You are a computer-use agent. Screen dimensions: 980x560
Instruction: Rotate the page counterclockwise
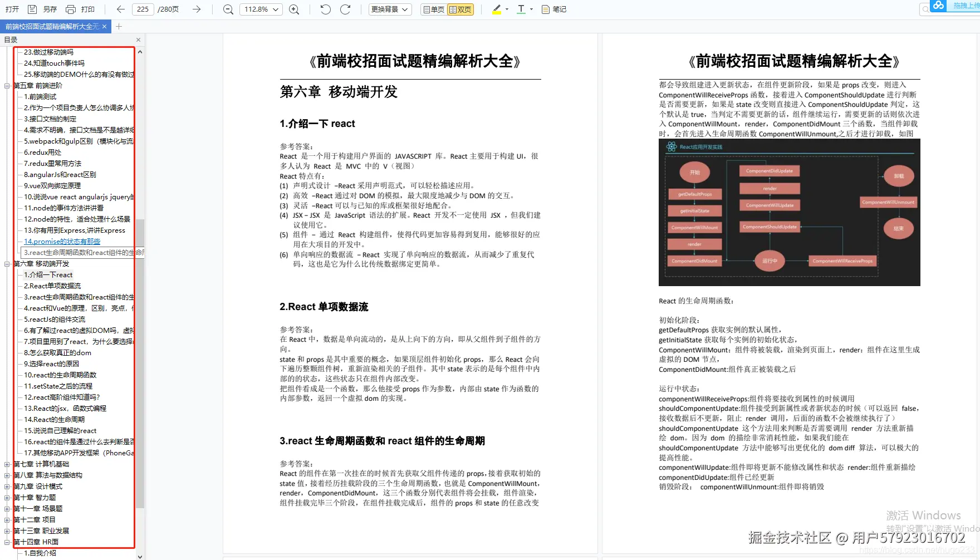pos(326,9)
